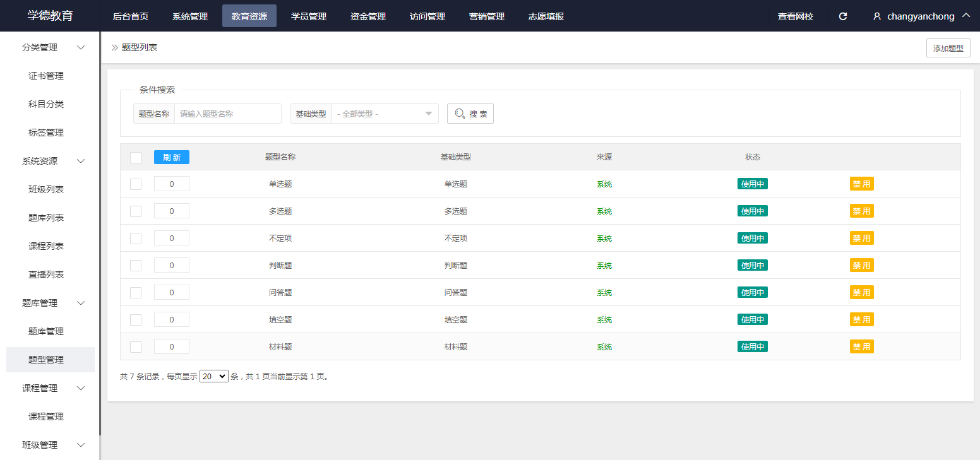Open the 系统管理 top menu
The width and height of the screenshot is (980, 460).
(x=190, y=16)
